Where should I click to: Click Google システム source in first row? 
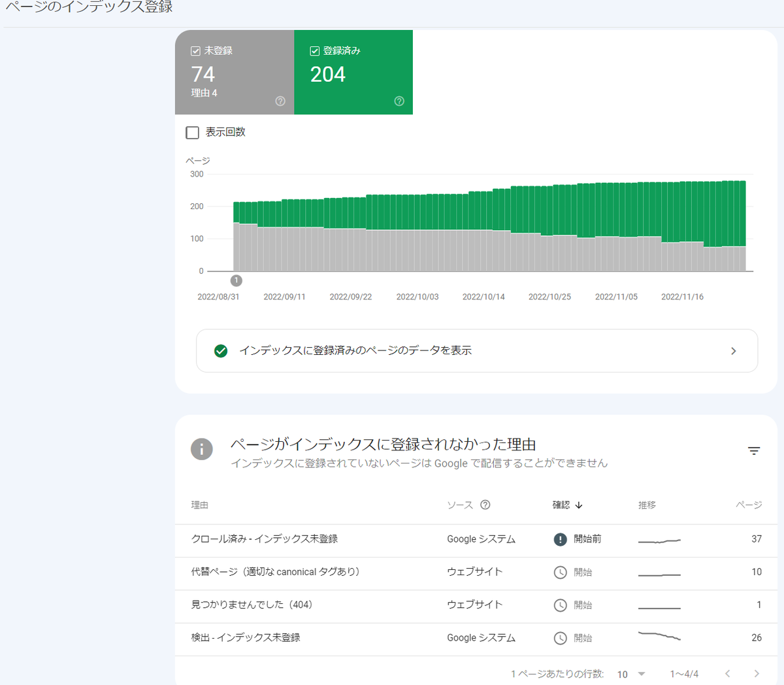[481, 539]
